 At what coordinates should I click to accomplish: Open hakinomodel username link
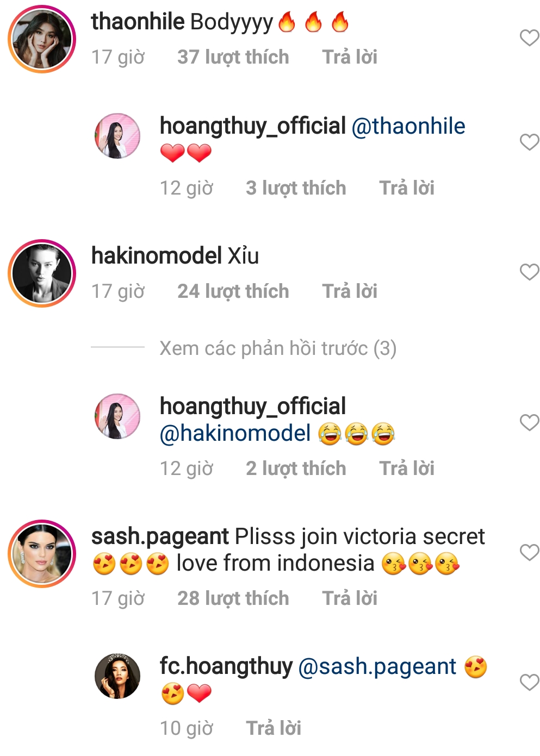tap(157, 256)
